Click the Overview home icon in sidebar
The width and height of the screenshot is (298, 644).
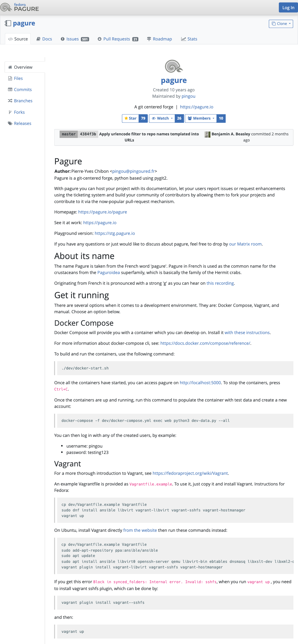coord(10,67)
